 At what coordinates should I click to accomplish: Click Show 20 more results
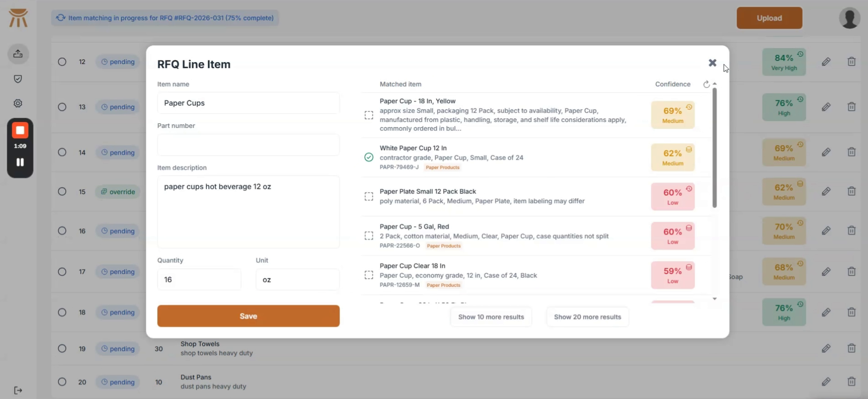pos(588,317)
